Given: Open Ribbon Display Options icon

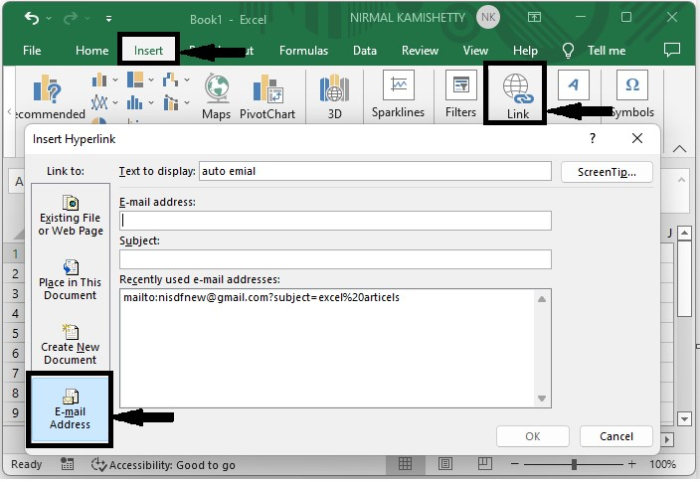Looking at the screenshot, I should point(534,17).
